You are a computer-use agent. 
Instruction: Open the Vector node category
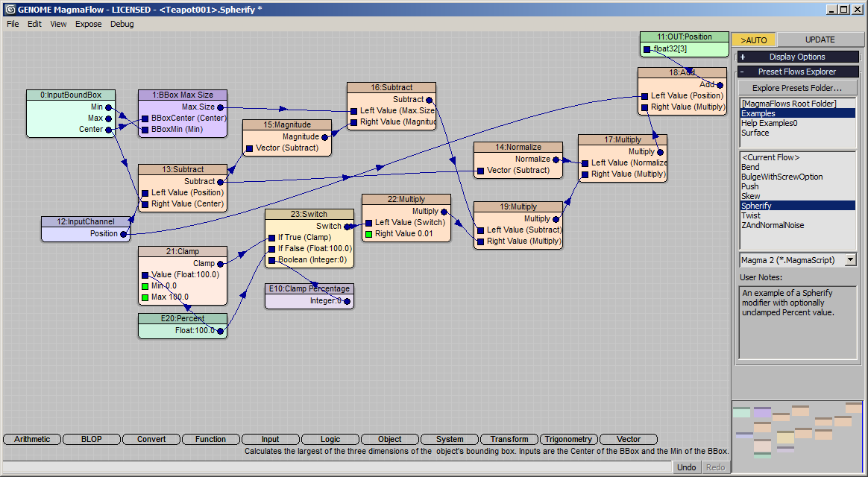(x=629, y=440)
